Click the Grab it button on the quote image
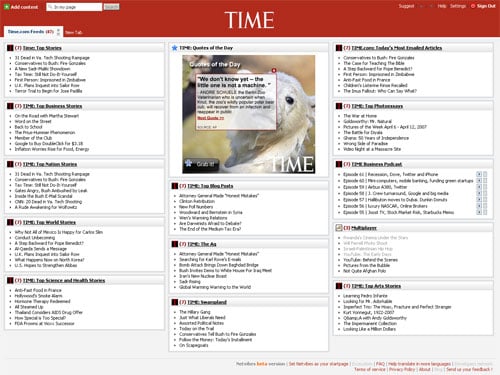The image size is (500, 375). click(x=201, y=164)
